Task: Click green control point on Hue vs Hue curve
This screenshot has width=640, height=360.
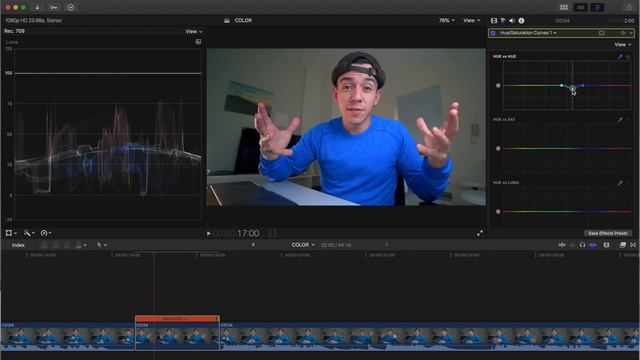Action: click(x=562, y=85)
